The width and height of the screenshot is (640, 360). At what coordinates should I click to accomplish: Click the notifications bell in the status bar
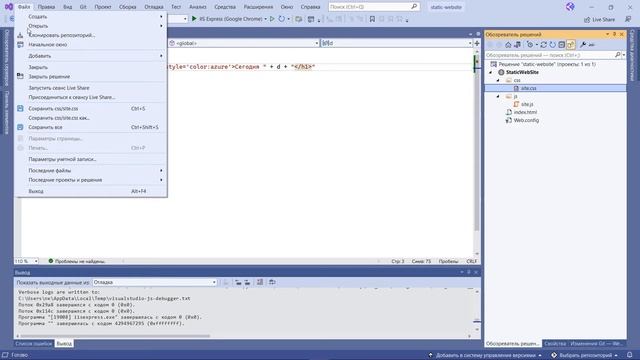click(x=630, y=355)
